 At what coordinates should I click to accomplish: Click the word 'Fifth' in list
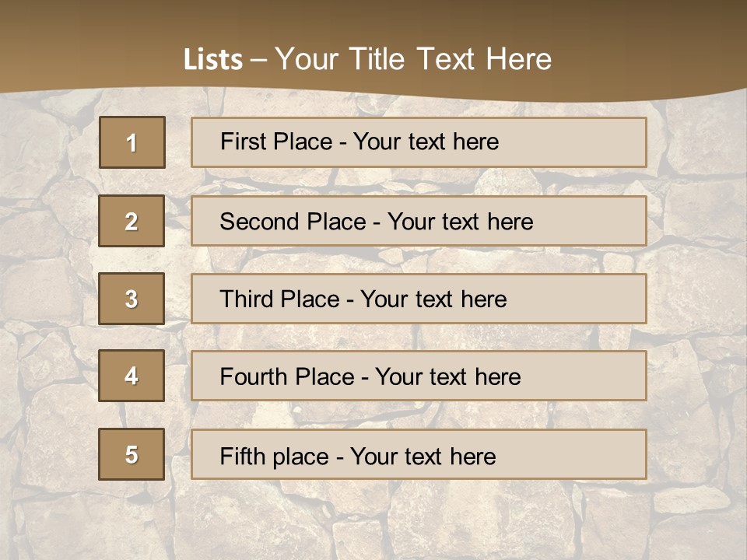coord(241,456)
